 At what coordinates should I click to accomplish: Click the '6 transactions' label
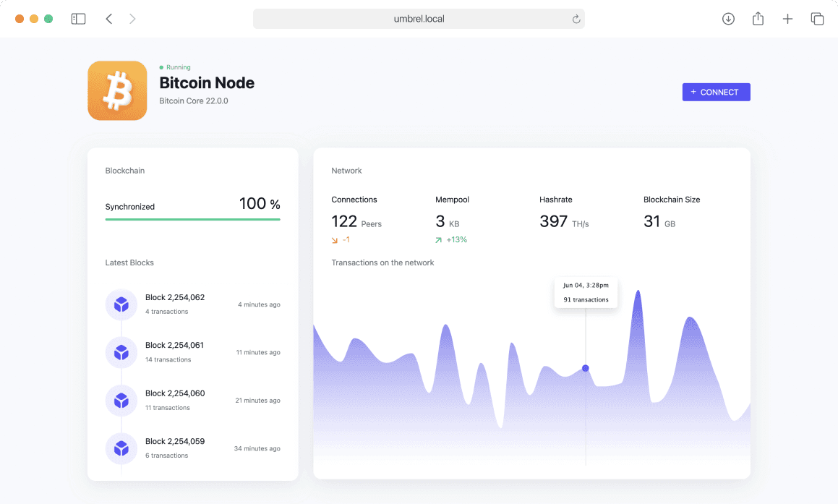(166, 456)
